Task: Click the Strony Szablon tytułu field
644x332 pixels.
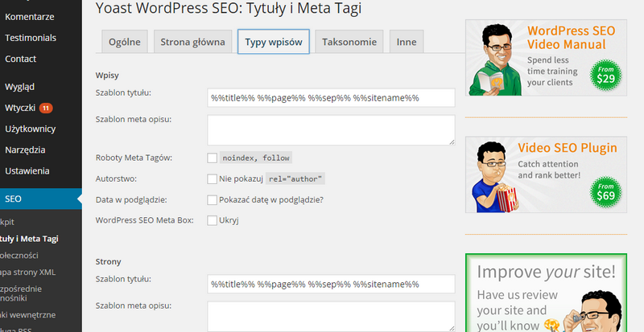Action: 331,284
